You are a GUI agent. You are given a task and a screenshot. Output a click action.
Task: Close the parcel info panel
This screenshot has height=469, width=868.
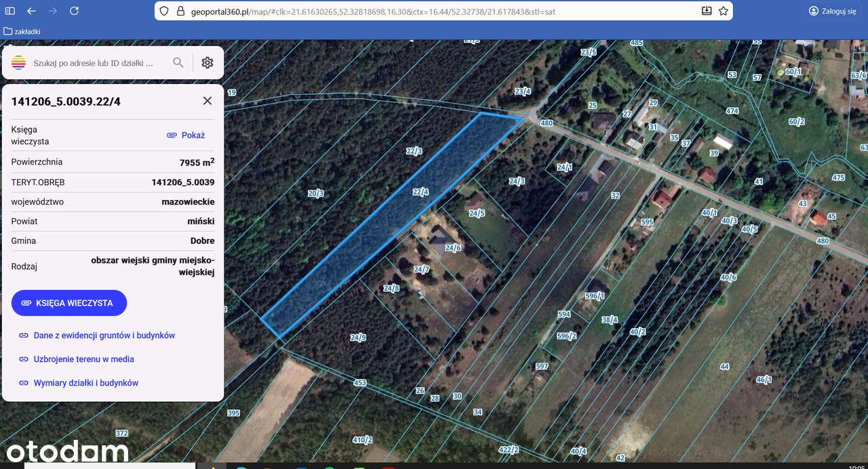[208, 101]
